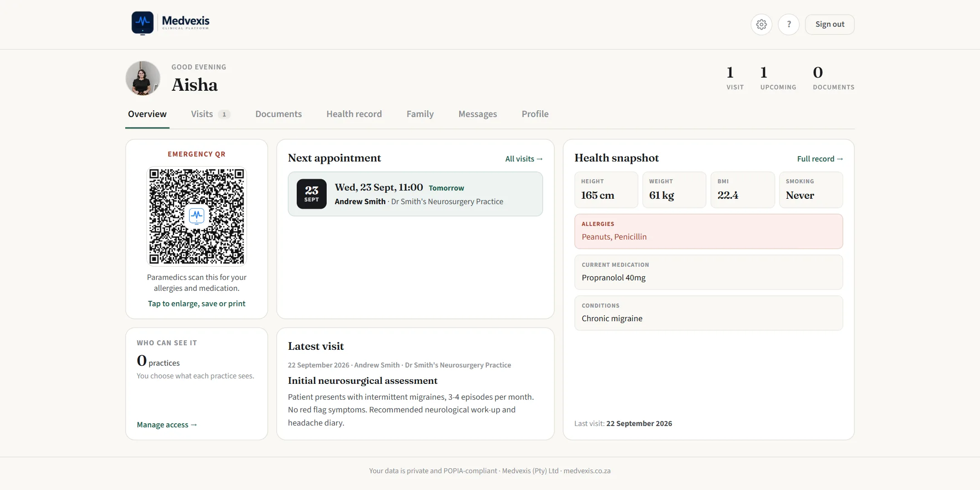
Task: Open help with the question mark icon
Action: coord(789,24)
